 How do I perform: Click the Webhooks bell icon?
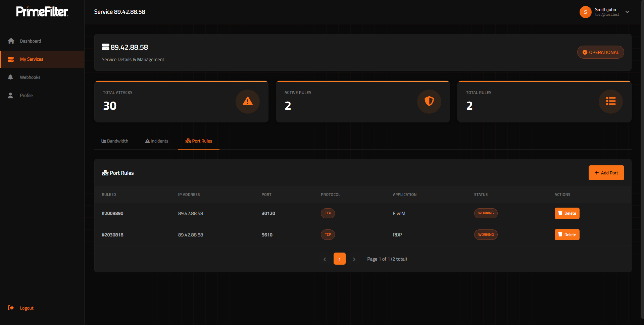[10, 77]
